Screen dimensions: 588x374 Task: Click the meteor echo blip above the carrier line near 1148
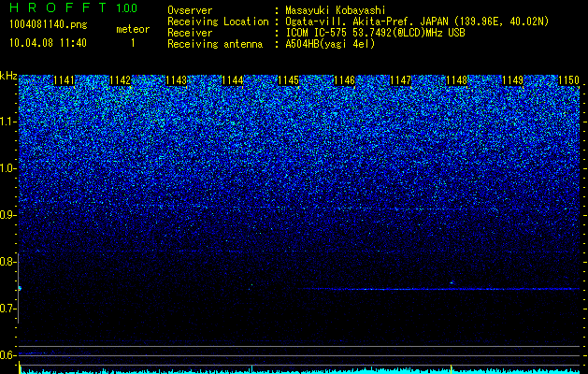click(x=452, y=283)
